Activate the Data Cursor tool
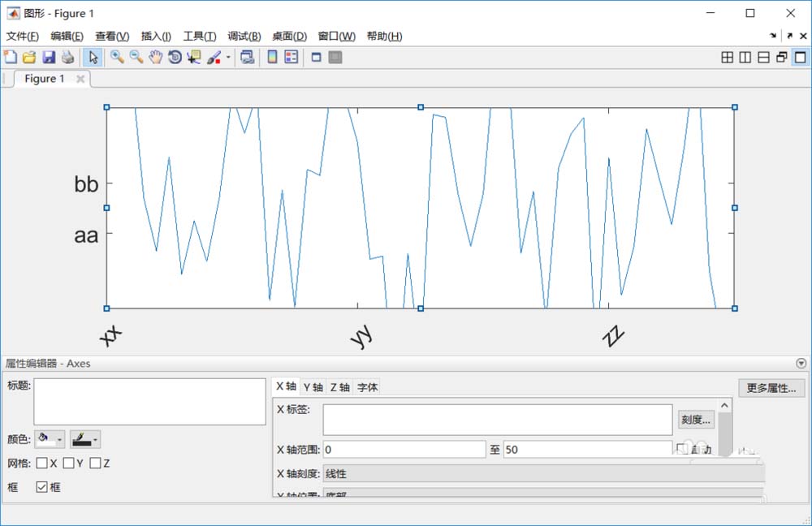 point(194,57)
